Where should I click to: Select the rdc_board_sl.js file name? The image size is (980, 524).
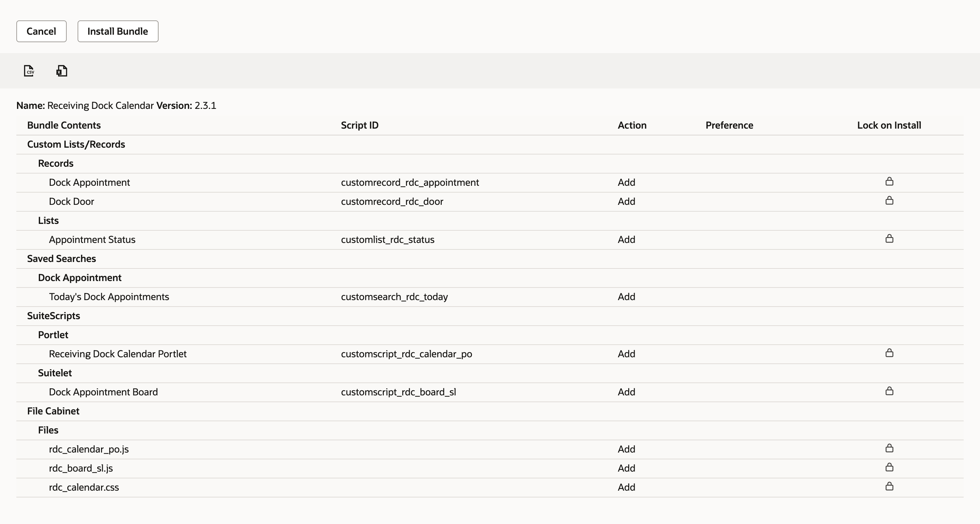[x=81, y=468]
